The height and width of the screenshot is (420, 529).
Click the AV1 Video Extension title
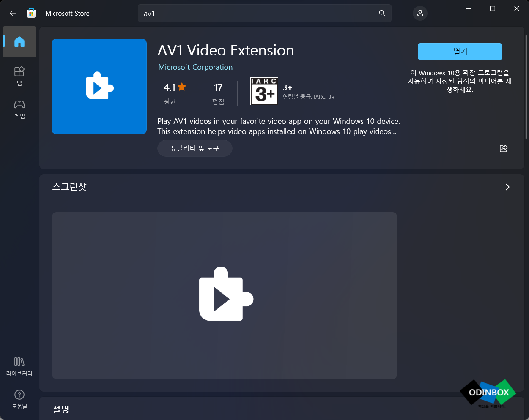click(226, 50)
